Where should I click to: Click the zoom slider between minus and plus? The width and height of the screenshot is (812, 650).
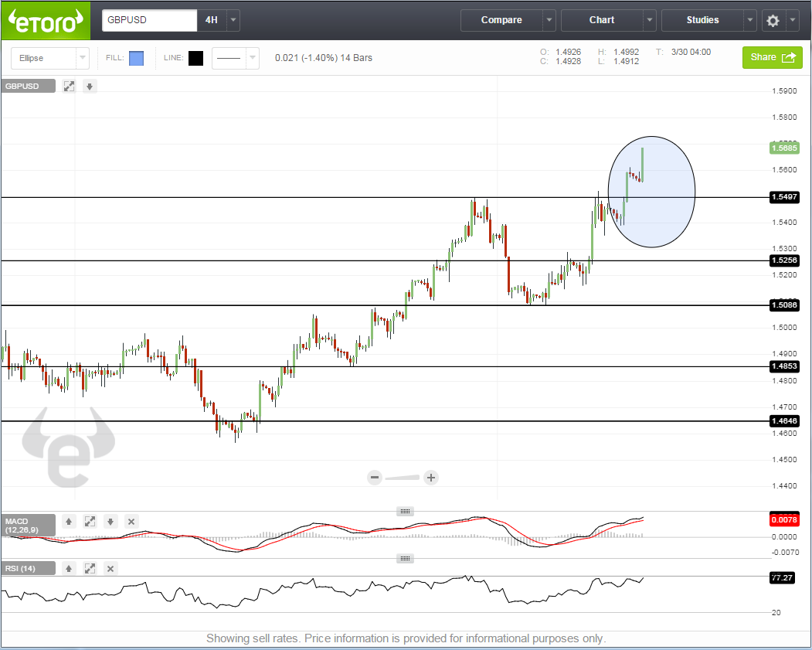[403, 477]
